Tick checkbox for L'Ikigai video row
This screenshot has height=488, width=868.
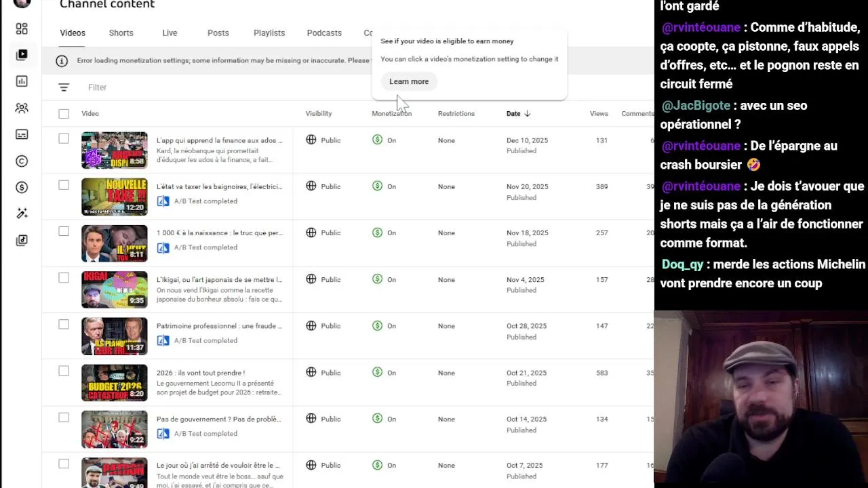64,278
